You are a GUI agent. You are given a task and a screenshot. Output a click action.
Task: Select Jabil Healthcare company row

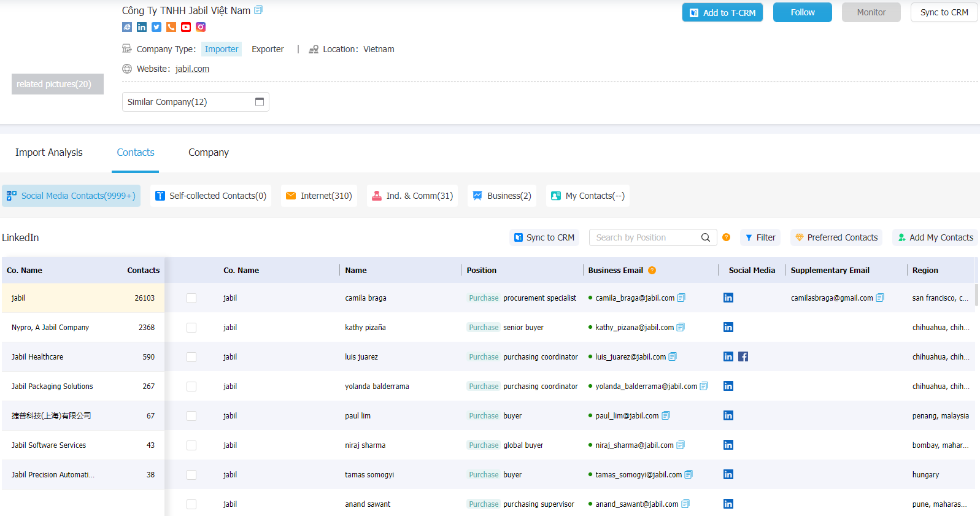click(x=83, y=357)
